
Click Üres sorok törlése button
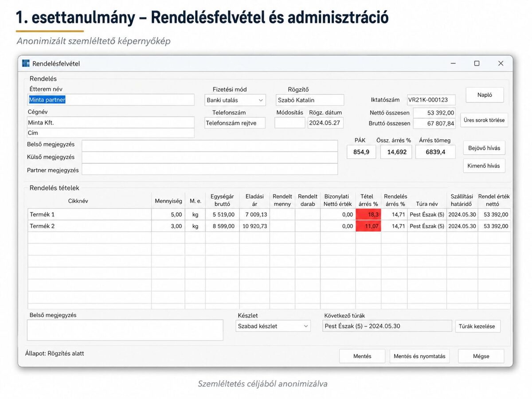pos(484,120)
